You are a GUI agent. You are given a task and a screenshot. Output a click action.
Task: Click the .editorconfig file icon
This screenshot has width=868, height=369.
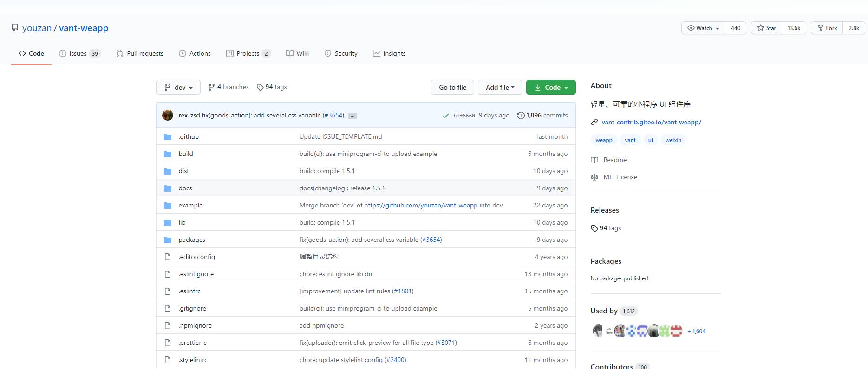(x=168, y=257)
